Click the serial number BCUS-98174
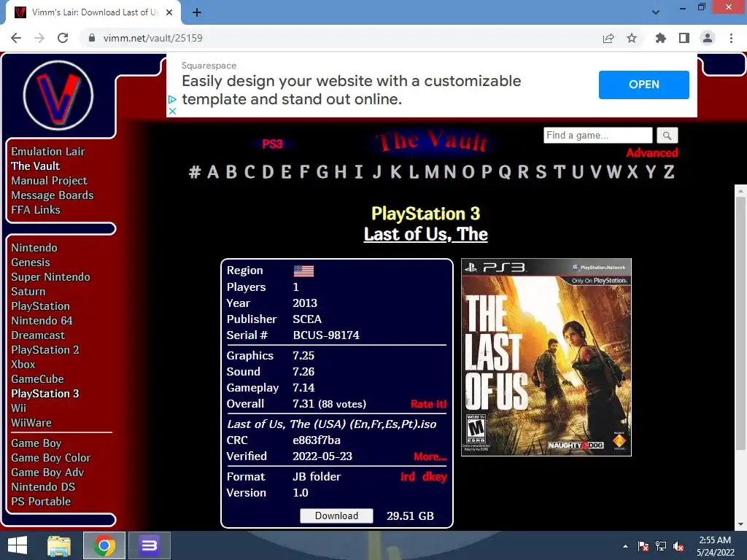The width and height of the screenshot is (747, 560). click(326, 335)
